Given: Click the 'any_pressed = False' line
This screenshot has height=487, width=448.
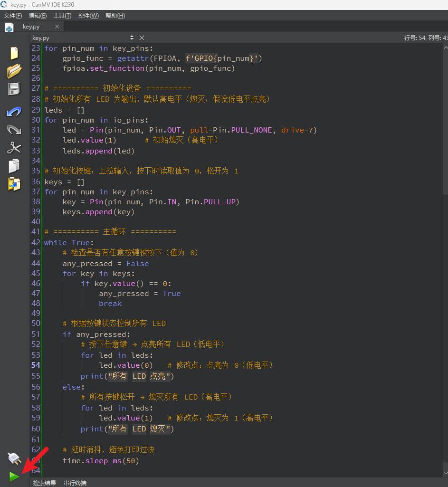Looking at the screenshot, I should (x=105, y=264).
